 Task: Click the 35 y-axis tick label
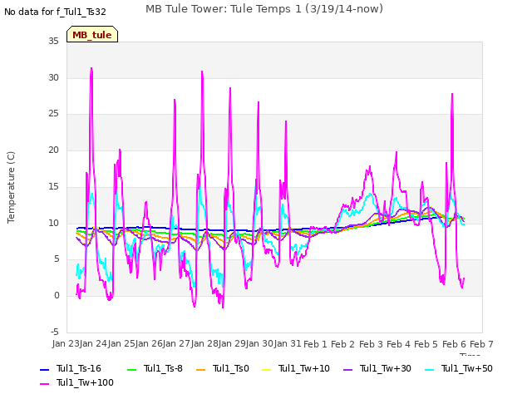pos(53,41)
